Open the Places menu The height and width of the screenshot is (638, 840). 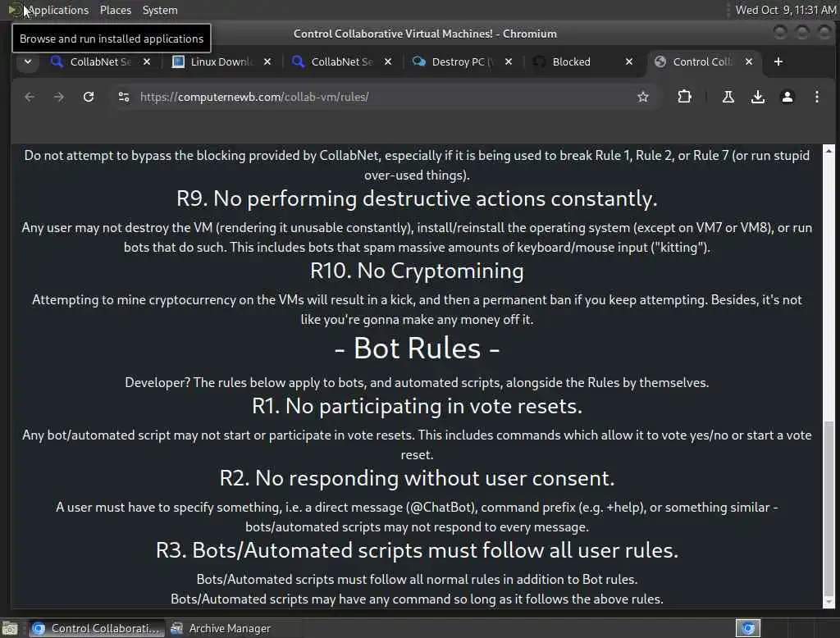coord(115,10)
